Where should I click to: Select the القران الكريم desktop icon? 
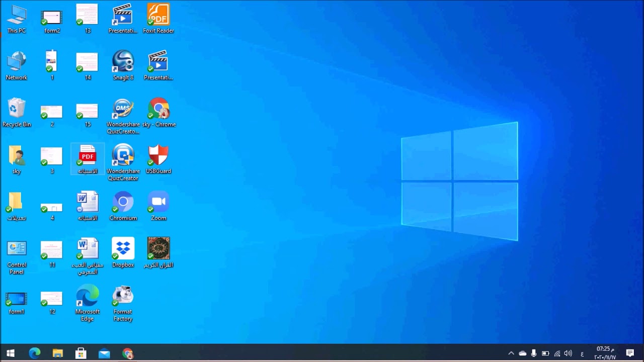[x=158, y=253]
